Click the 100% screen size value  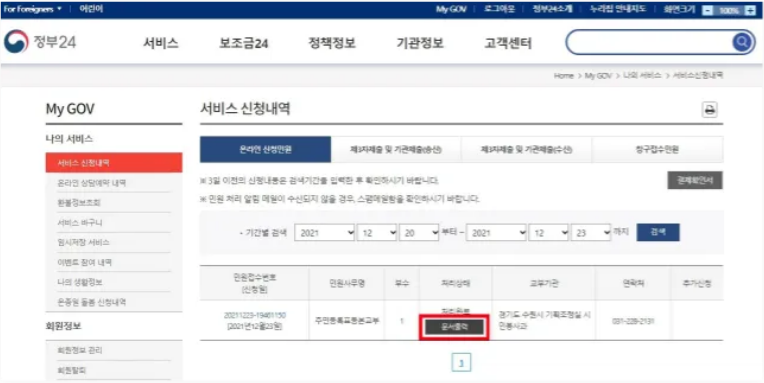(x=729, y=10)
